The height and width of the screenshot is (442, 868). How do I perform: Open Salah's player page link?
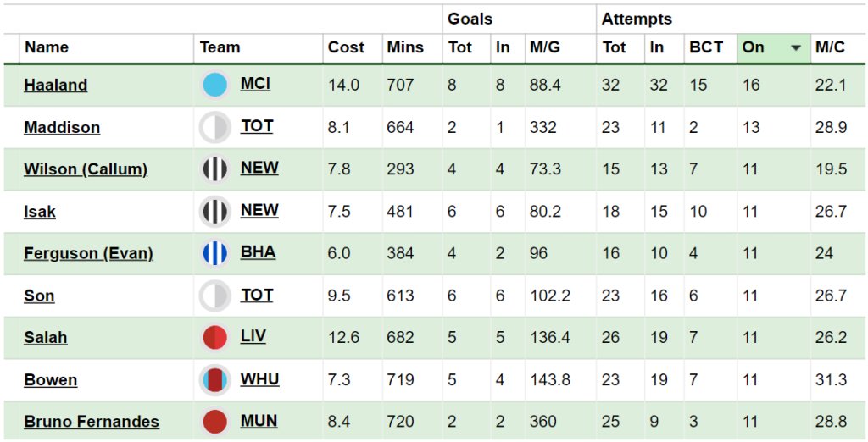click(46, 338)
